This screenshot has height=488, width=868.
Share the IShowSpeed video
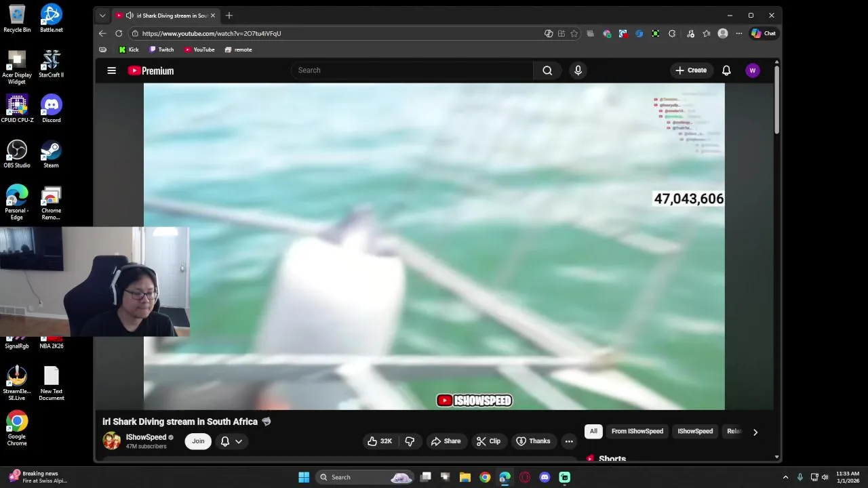(446, 441)
